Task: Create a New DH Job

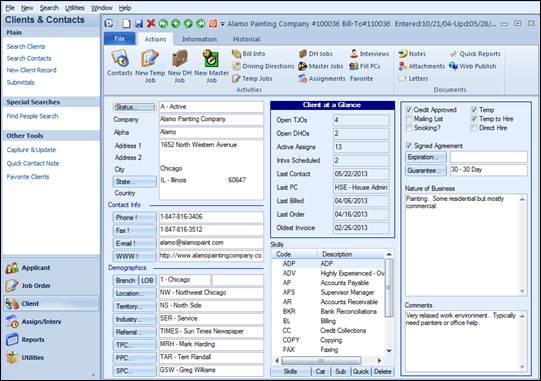Action: coord(179,66)
